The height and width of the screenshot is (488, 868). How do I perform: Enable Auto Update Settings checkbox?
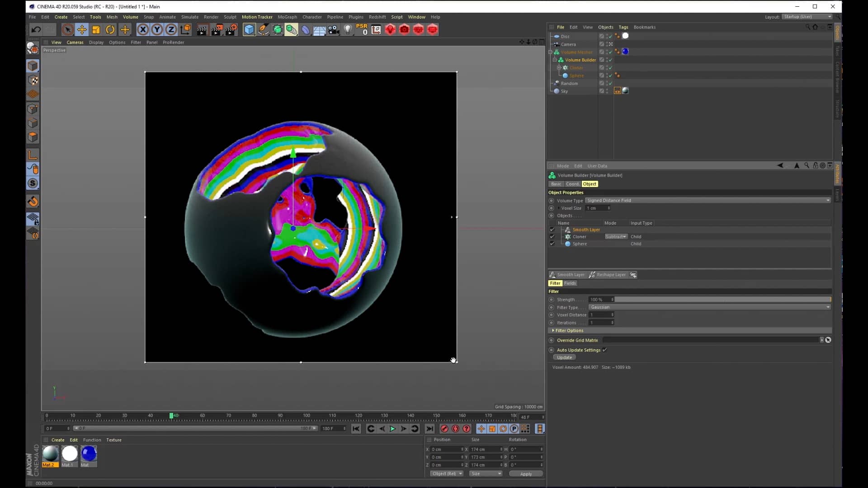tap(604, 350)
